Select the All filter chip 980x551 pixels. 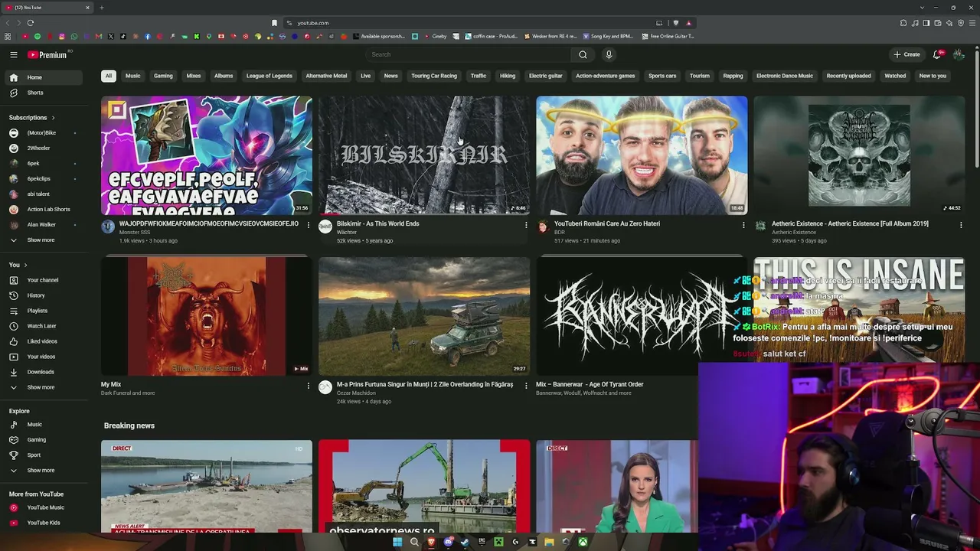[x=109, y=76]
